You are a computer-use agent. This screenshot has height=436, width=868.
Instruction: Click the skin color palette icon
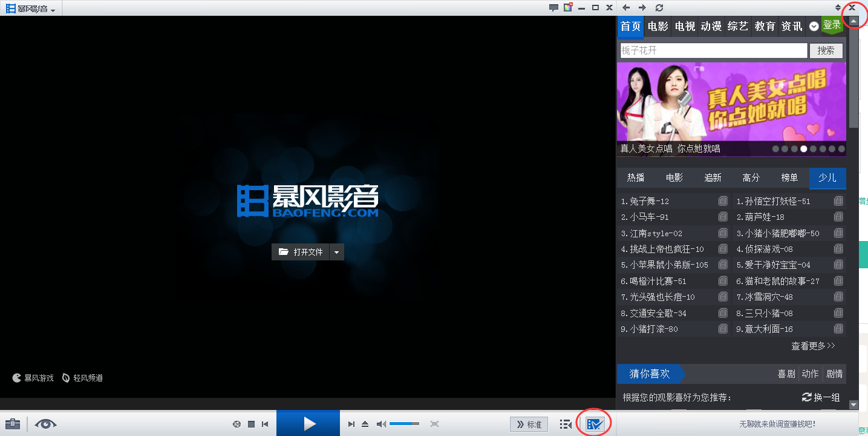coord(567,8)
